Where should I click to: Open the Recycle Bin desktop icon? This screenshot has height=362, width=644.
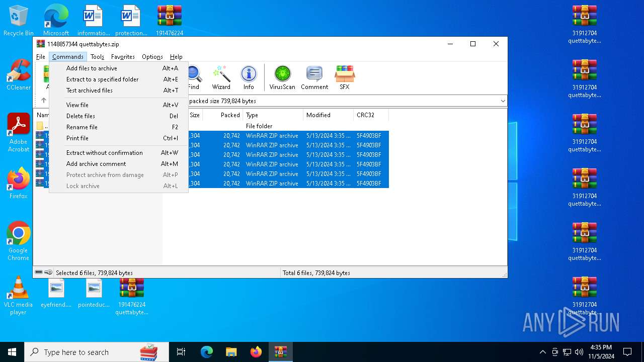[18, 21]
